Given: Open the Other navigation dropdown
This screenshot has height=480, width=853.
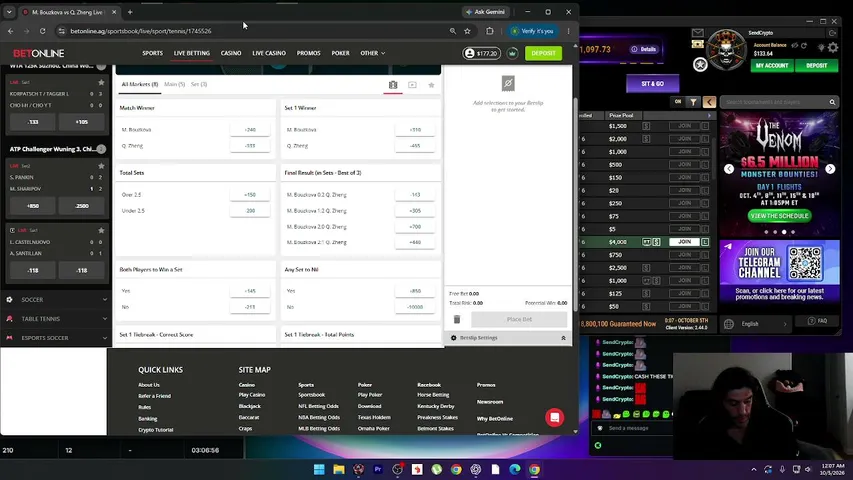Looking at the screenshot, I should click(373, 53).
